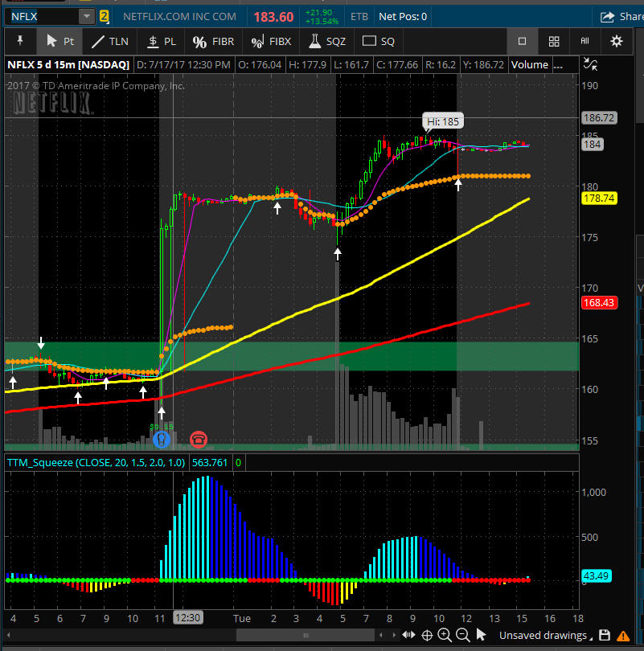Open the NFLX symbol dropdown arrow
The width and height of the screenshot is (644, 651).
coord(86,16)
